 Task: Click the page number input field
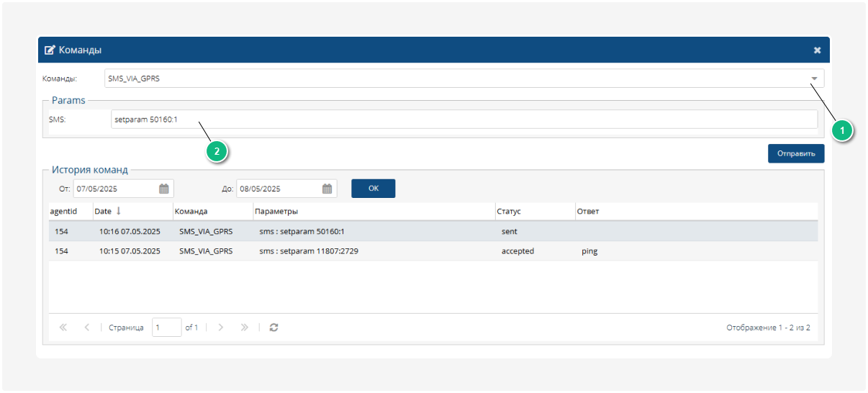pyautogui.click(x=167, y=327)
